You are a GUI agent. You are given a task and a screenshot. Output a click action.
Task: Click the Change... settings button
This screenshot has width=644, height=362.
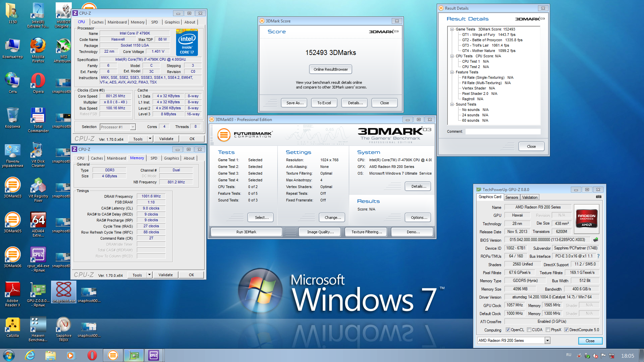point(333,218)
